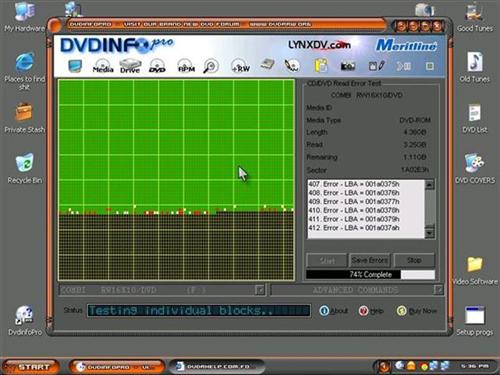
Task: Open the Media info toolbar icon
Action: 103,66
